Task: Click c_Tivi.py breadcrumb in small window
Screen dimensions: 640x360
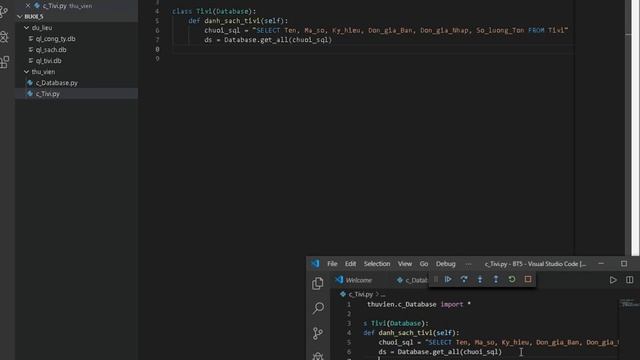Action: pos(361,294)
